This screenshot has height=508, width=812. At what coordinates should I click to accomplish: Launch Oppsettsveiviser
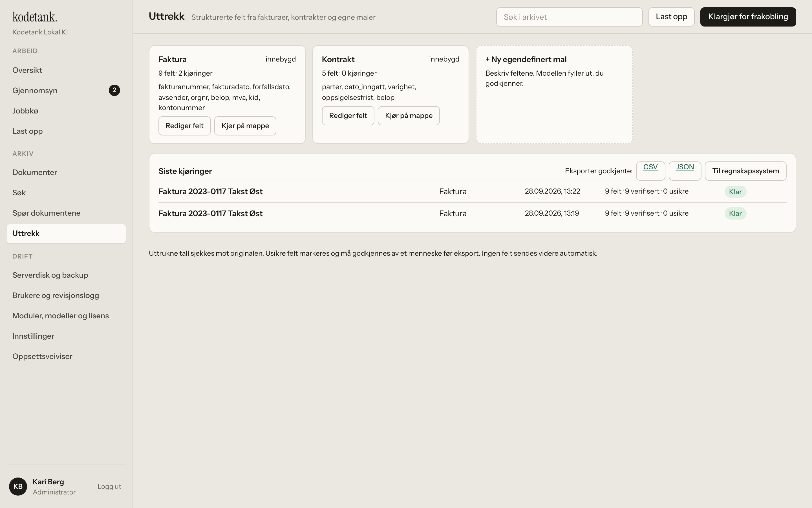[66, 356]
